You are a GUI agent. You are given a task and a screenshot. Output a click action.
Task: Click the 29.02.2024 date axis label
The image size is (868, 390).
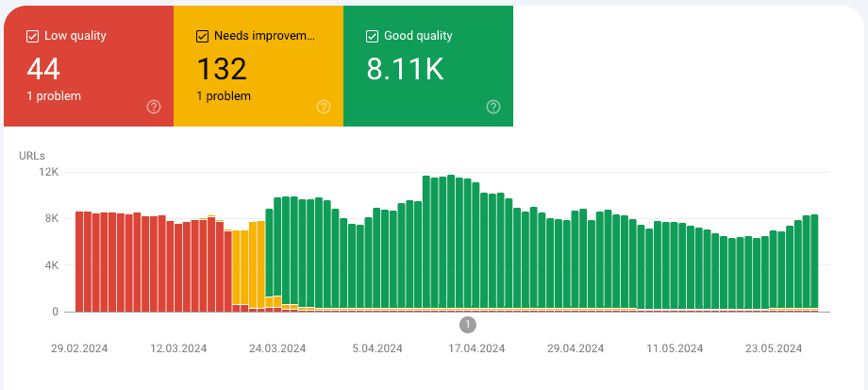point(79,348)
